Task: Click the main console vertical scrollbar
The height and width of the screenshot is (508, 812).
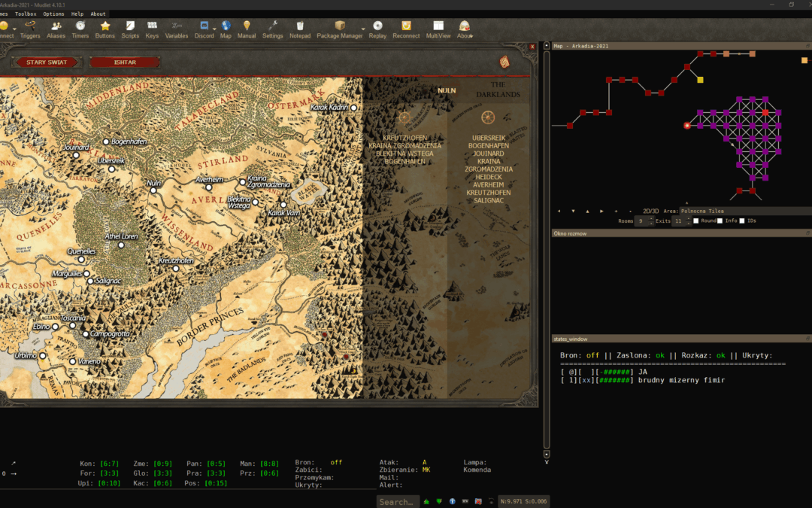Action: pyautogui.click(x=547, y=250)
